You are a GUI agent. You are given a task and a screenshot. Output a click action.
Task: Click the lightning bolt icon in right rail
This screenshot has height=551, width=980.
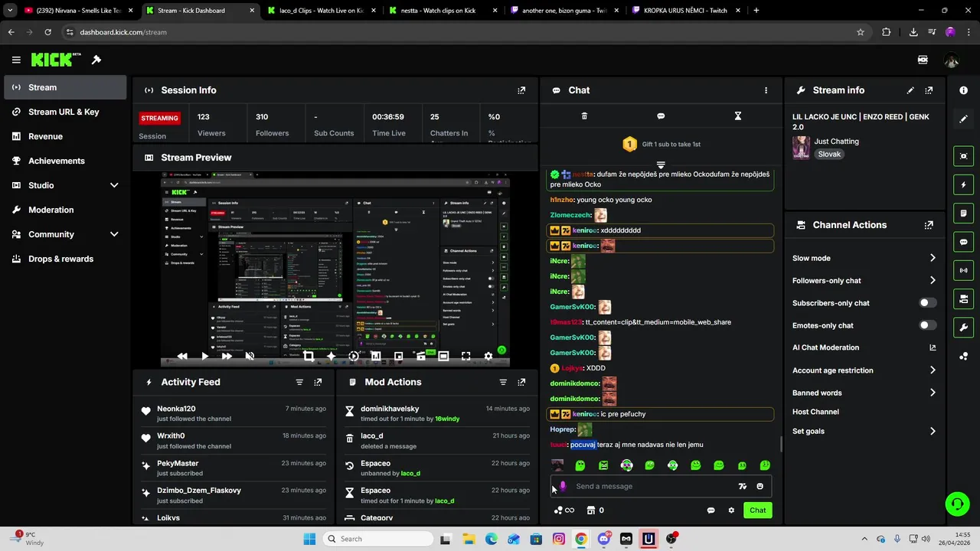coord(963,185)
